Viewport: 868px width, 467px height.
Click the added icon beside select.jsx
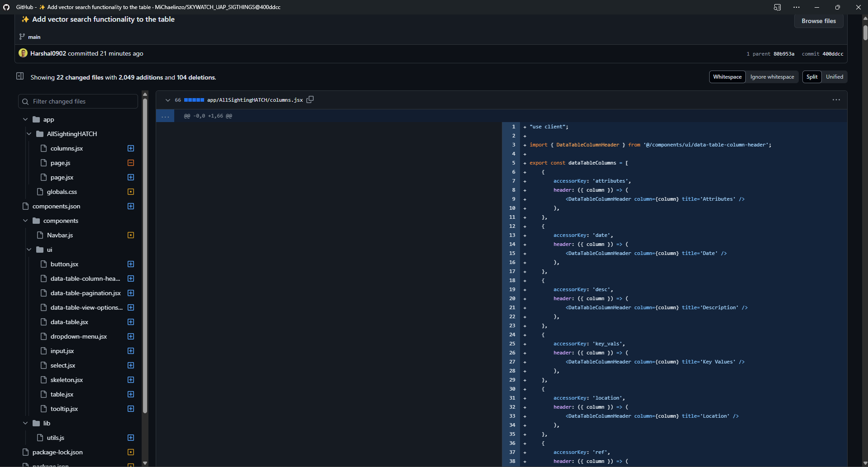point(131,365)
